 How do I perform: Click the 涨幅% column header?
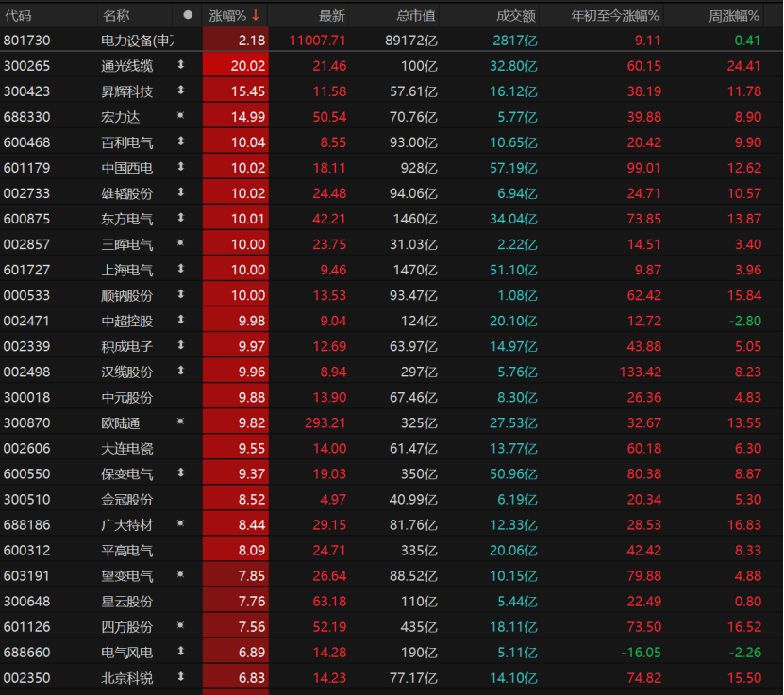[x=227, y=16]
